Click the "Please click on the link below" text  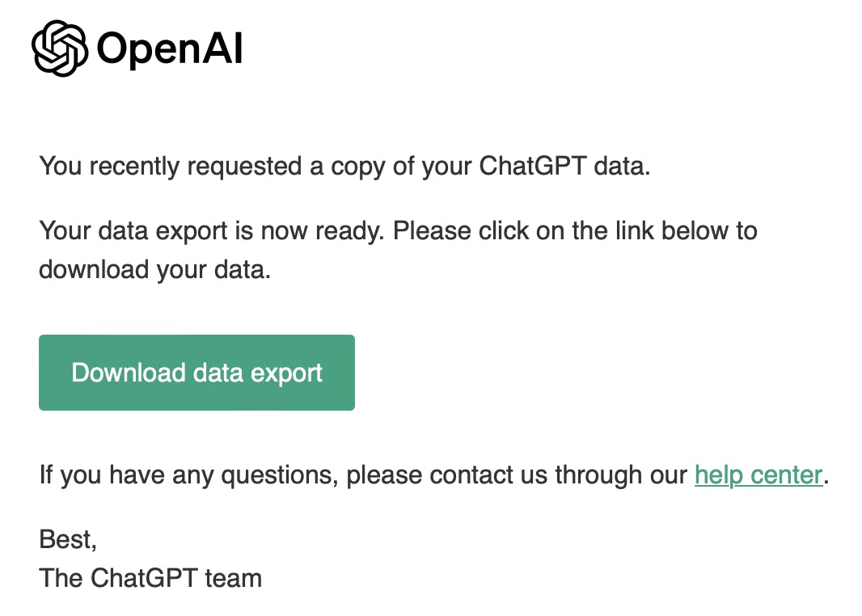tap(575, 230)
